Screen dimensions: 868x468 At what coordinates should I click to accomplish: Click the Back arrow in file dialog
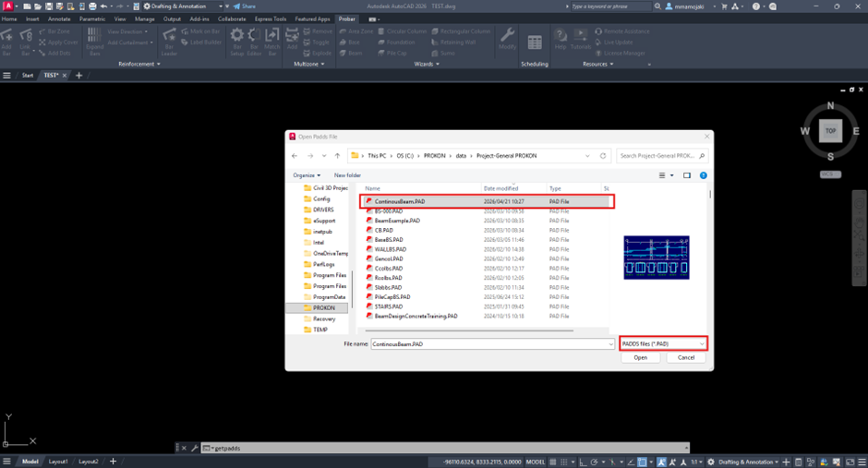click(295, 156)
